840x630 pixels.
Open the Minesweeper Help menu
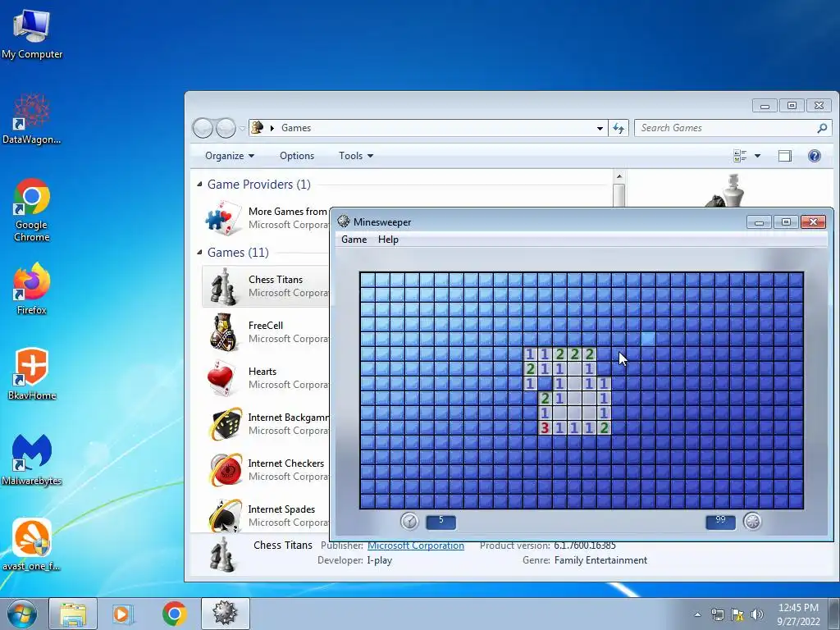click(388, 240)
